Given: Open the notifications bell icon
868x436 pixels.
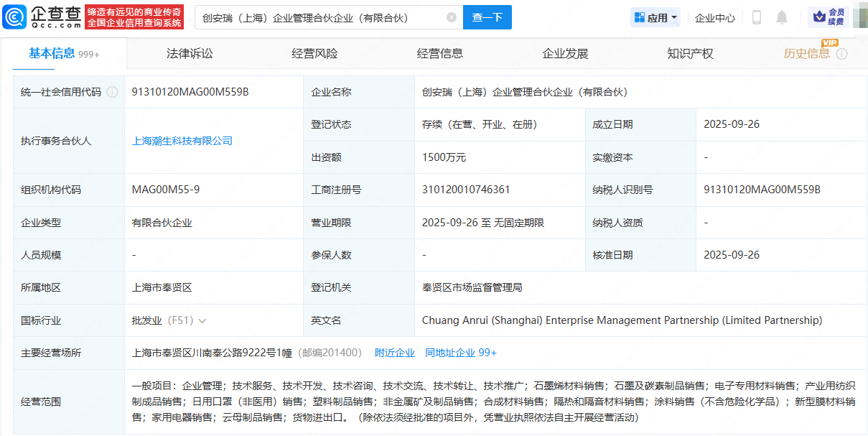Looking at the screenshot, I should coord(782,17).
